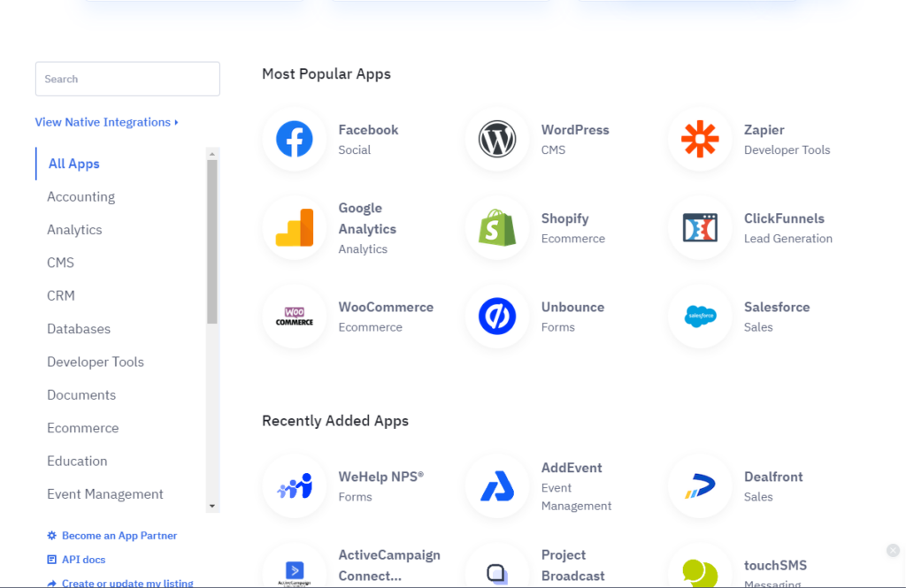Open View Native Integrations link

click(107, 122)
